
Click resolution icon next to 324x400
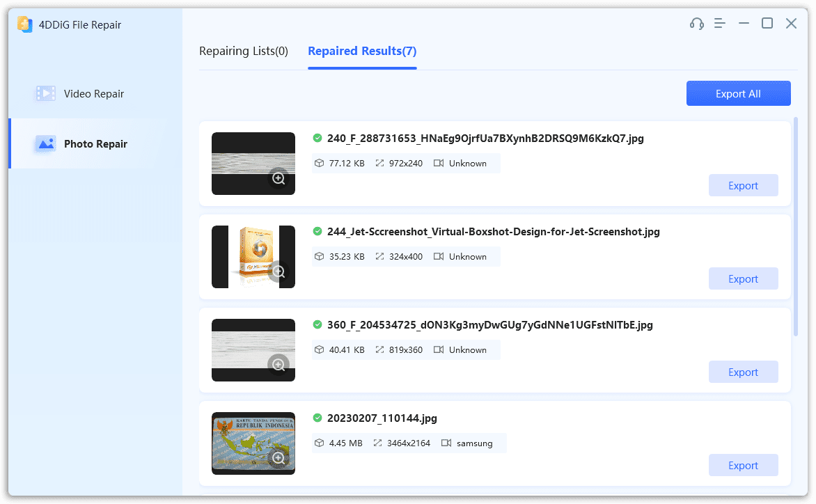(380, 256)
